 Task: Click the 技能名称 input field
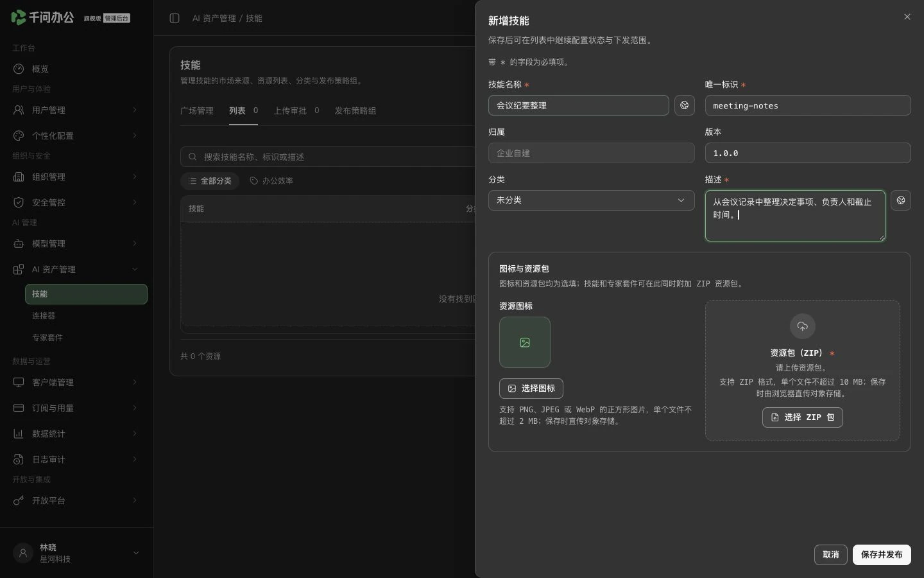tap(579, 105)
